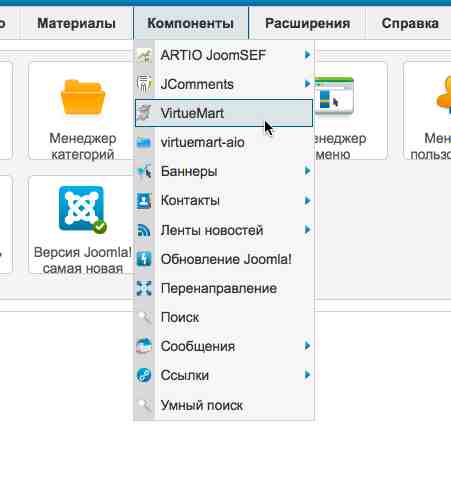Click the Сообщения label
This screenshot has width=451, height=489.
[198, 346]
